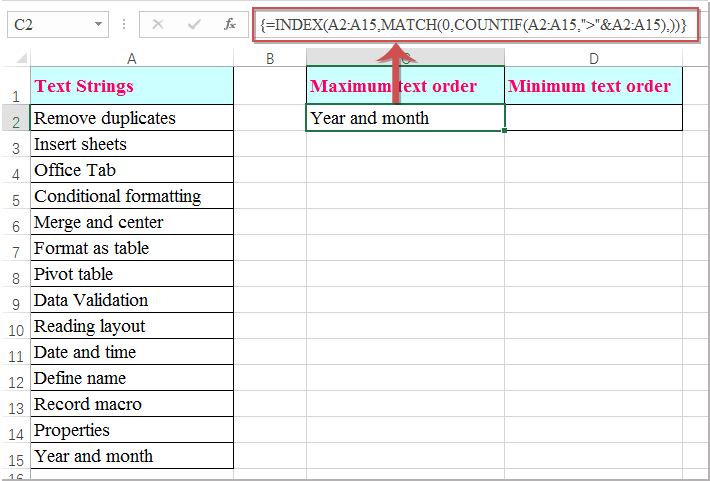Select column B header
Image resolution: width=710 pixels, height=481 pixels.
click(x=270, y=59)
